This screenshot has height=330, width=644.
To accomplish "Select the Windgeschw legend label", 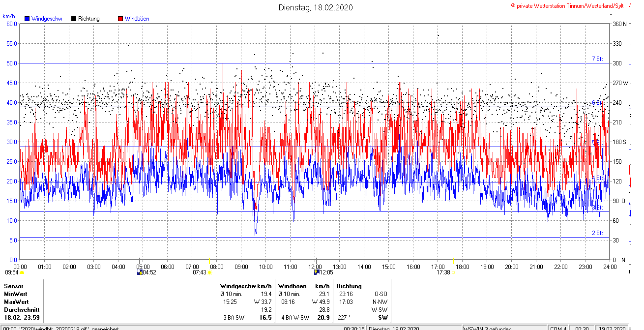I will point(46,19).
